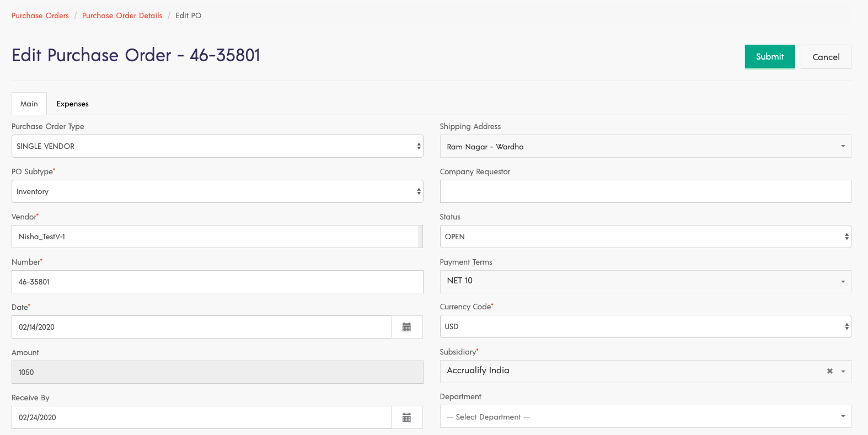Click the Number field 46-35801
This screenshot has height=435, width=868.
pos(217,282)
